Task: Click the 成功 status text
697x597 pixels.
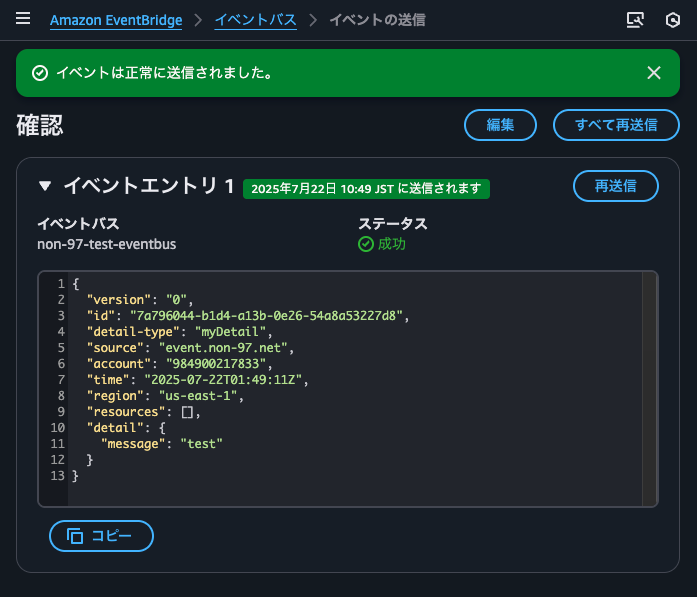Action: (x=392, y=244)
